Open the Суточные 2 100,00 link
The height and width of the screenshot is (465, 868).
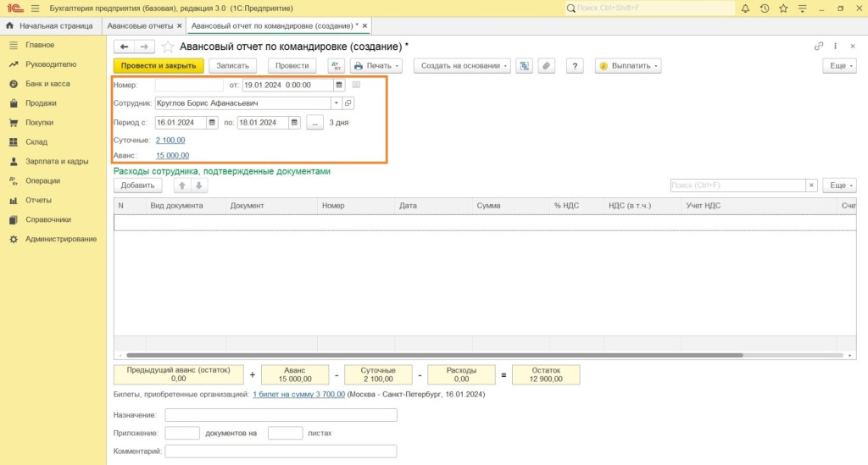170,141
